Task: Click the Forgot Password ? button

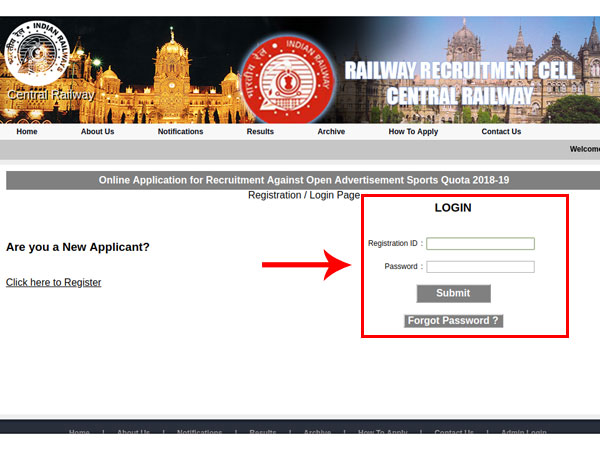Action: tap(453, 321)
